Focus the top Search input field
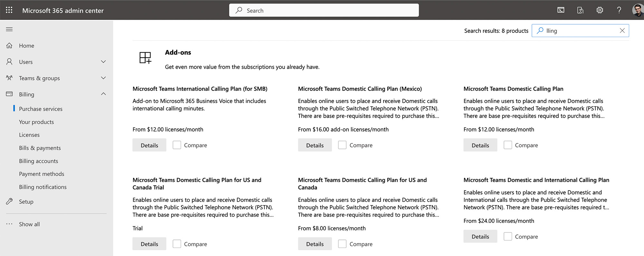 [x=324, y=10]
